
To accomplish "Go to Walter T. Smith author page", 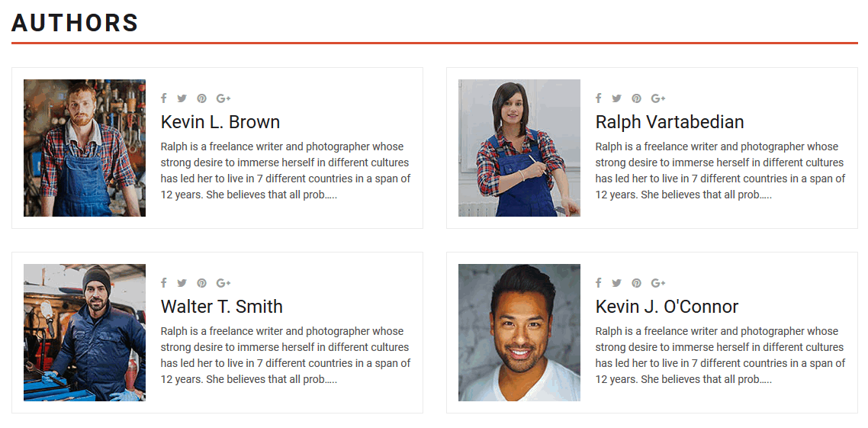I will tap(222, 307).
